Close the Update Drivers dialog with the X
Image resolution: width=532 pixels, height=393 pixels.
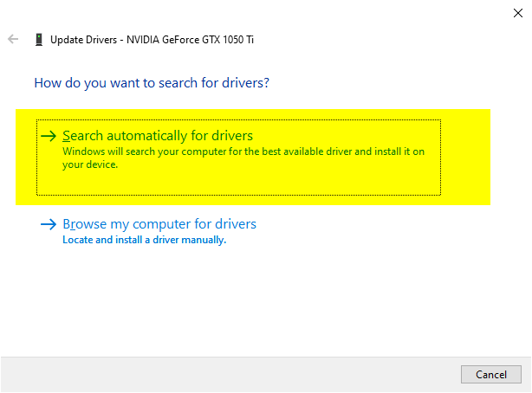point(518,13)
